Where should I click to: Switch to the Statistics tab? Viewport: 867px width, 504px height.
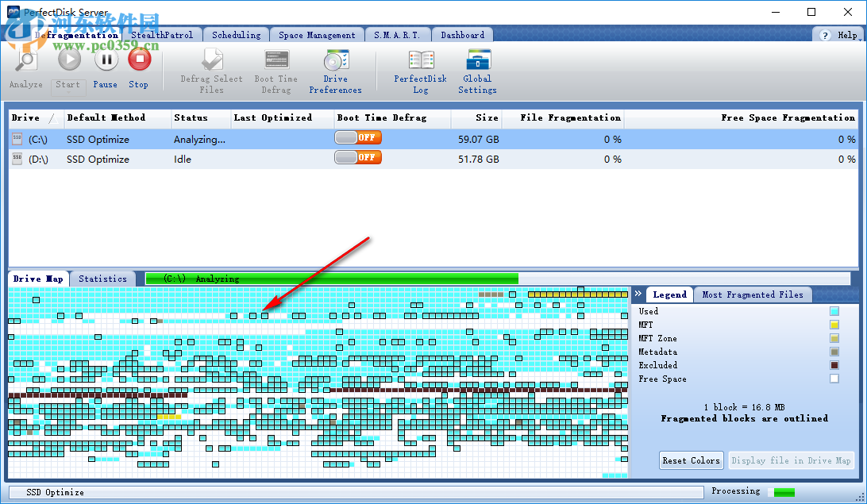[103, 279]
